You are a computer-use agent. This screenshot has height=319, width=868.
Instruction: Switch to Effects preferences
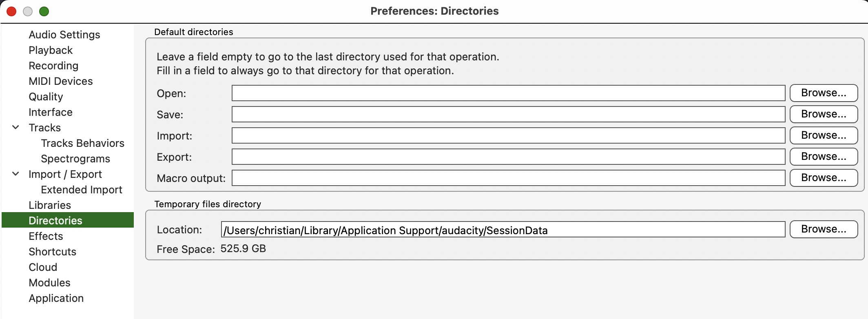click(x=46, y=236)
